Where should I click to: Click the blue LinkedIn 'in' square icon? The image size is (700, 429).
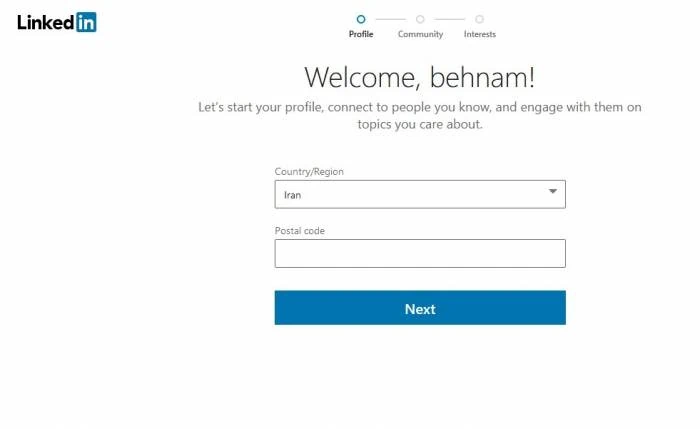pyautogui.click(x=86, y=22)
